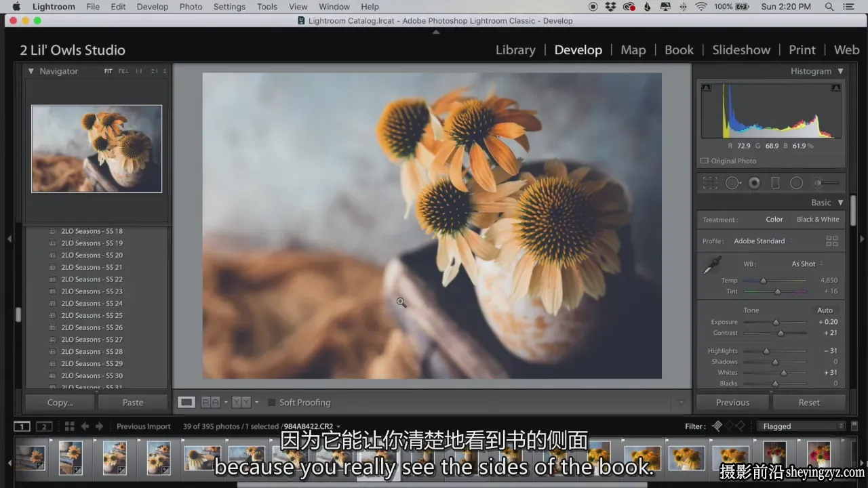Toggle highlight clipping indicator in histogram
Viewport: 868px width, 488px height.
(x=836, y=88)
